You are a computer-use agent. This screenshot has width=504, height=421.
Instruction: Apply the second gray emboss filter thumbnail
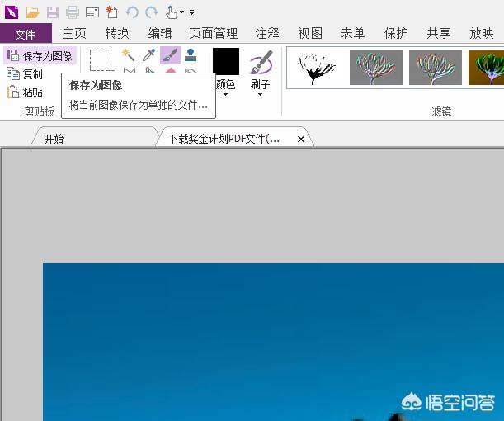(436, 68)
